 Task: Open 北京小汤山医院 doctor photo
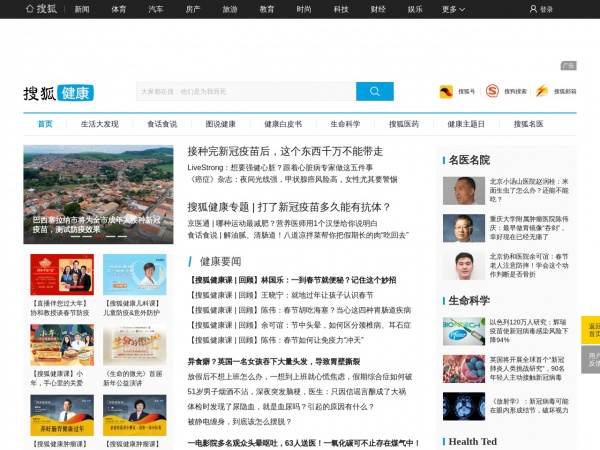(464, 191)
